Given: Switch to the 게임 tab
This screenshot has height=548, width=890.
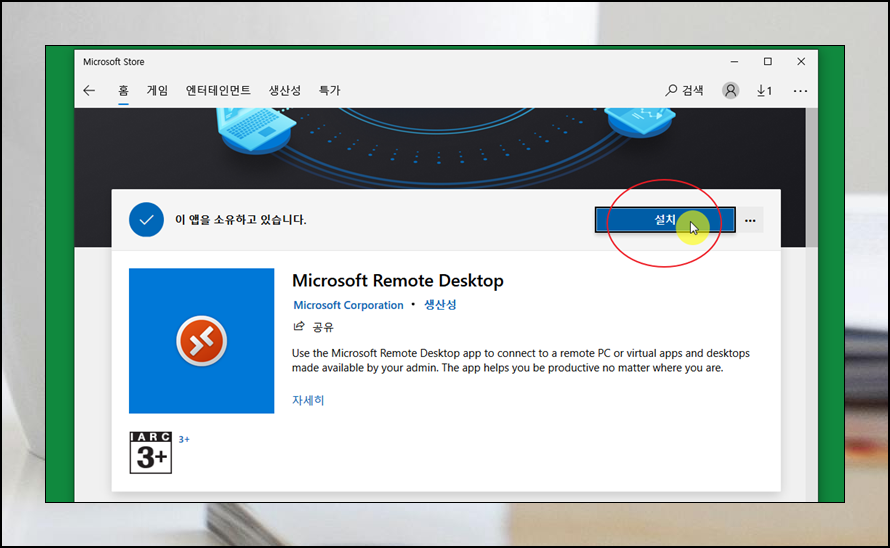Looking at the screenshot, I should pos(157,90).
